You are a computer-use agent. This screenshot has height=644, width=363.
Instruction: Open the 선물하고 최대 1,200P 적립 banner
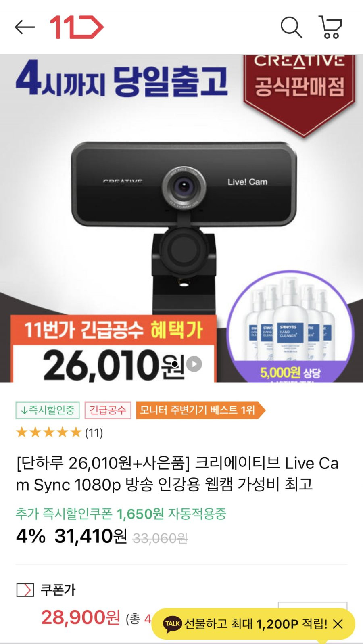(256, 624)
